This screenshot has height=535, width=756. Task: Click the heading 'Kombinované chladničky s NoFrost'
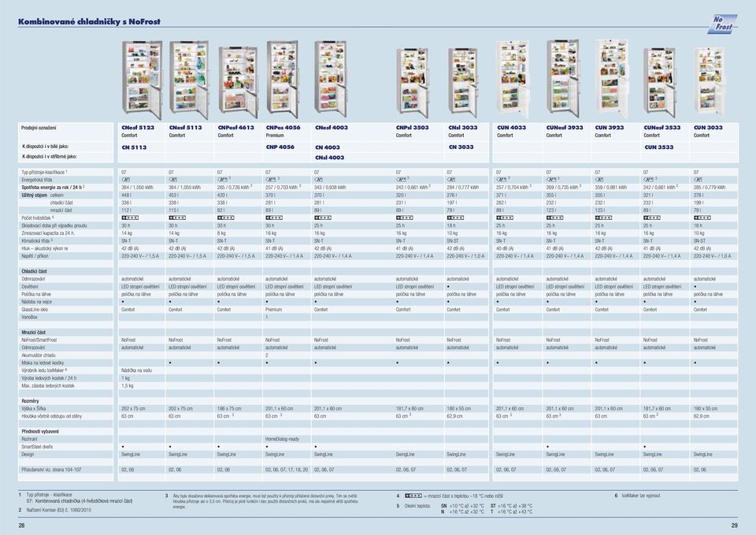89,22
